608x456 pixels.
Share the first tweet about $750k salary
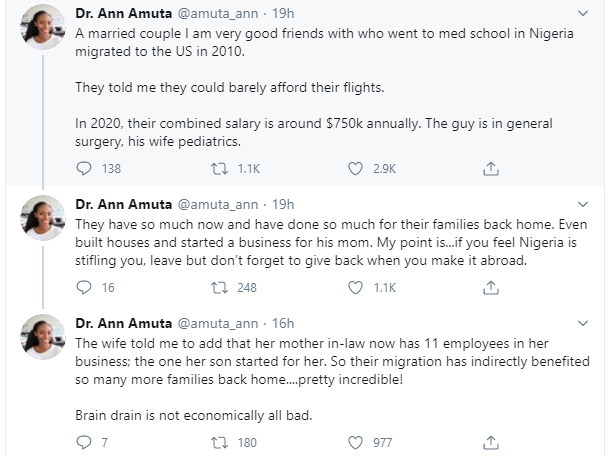pos(490,169)
